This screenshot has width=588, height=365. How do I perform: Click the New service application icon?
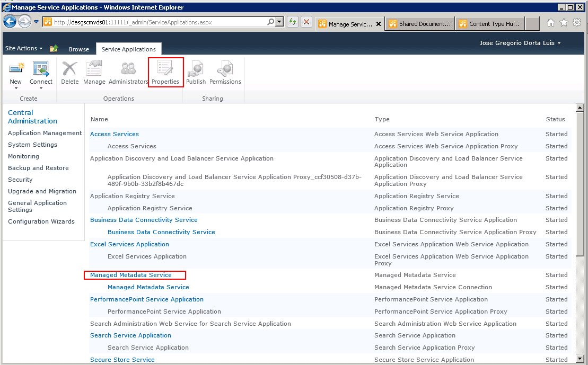pyautogui.click(x=16, y=69)
